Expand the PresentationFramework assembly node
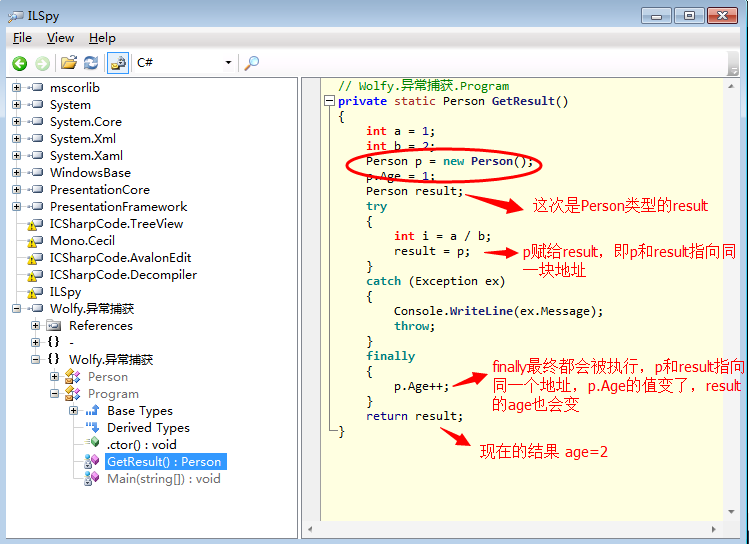749x544 pixels. pos(17,206)
